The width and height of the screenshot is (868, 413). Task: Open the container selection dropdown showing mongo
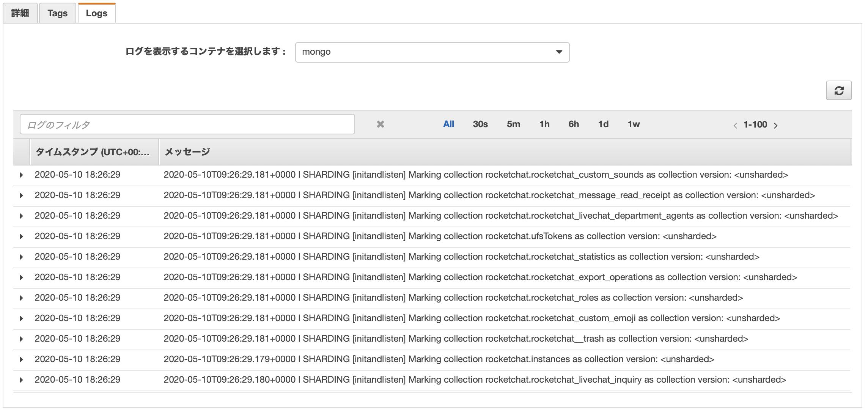[x=432, y=52]
